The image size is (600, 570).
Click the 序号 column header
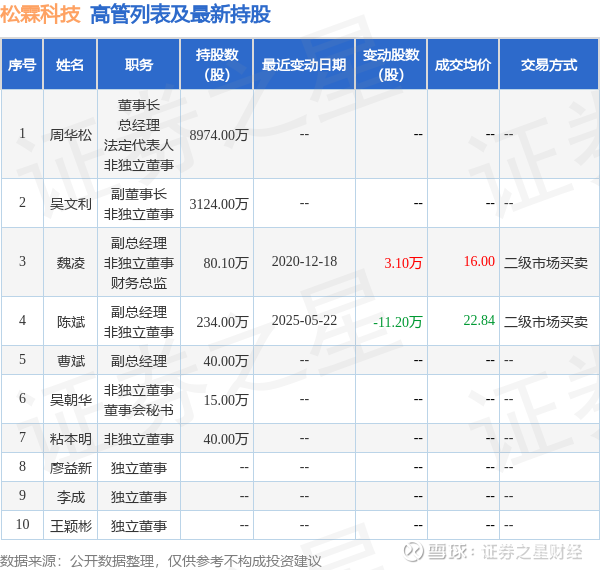(x=22, y=65)
